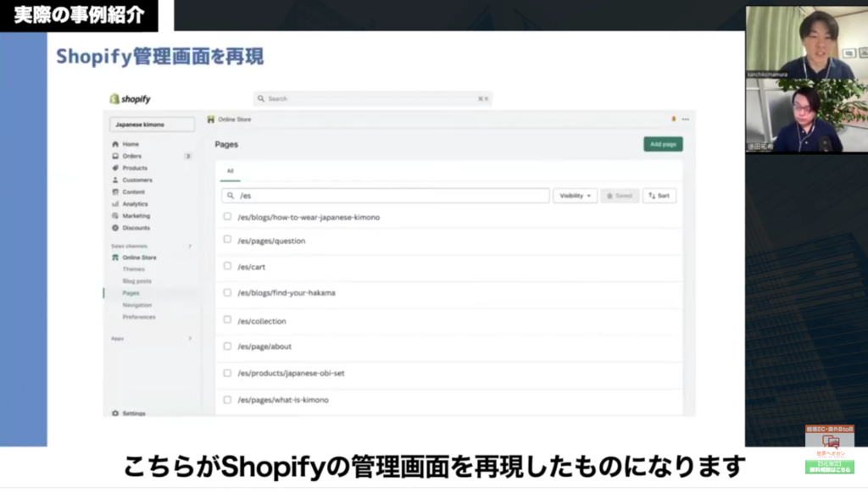
Task: Click the Online Store storefront icon in sidebar
Action: pos(115,258)
